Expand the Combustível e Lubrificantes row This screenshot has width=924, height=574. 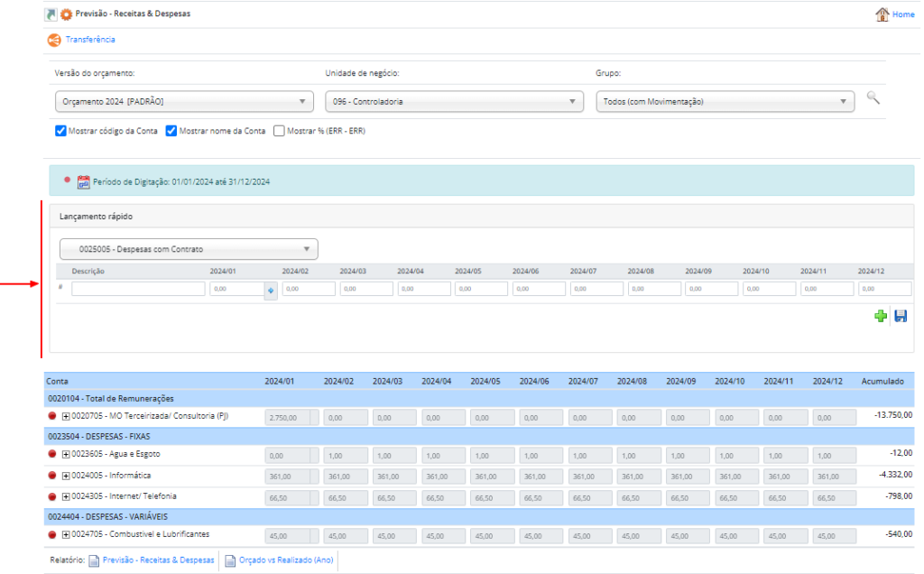coord(66,534)
